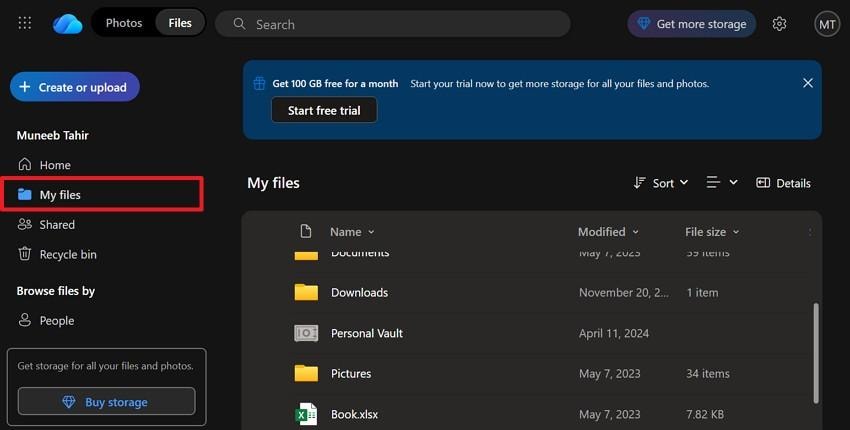The height and width of the screenshot is (430, 850).
Task: Click the gift icon in banner
Action: (259, 84)
